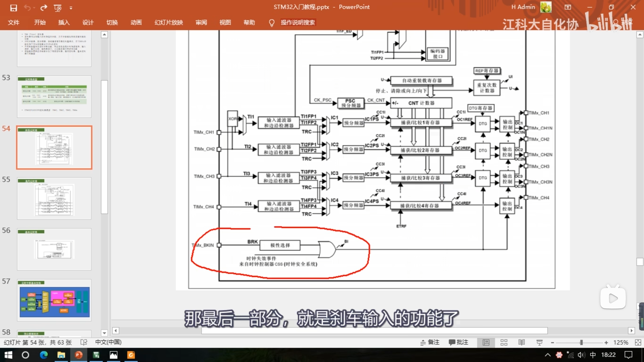Click the Redo arrow icon
644x362 pixels.
click(x=44, y=8)
